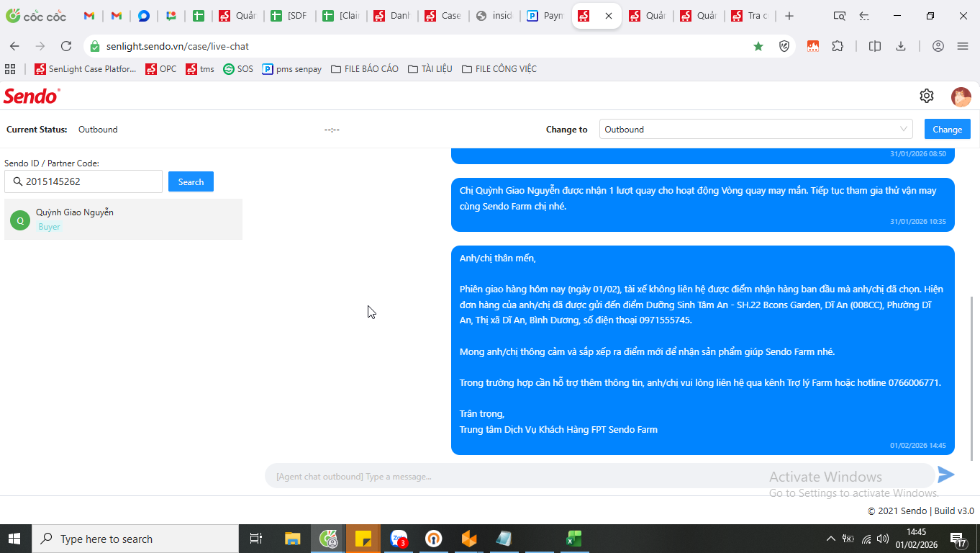The width and height of the screenshot is (980, 553).
Task: Open the extensions puzzle icon
Action: pyautogui.click(x=838, y=46)
